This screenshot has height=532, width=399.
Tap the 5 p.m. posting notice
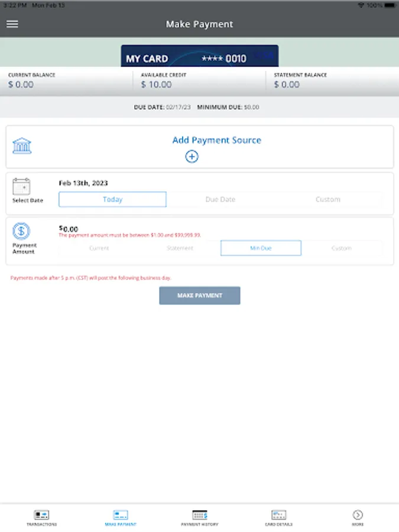coord(90,278)
